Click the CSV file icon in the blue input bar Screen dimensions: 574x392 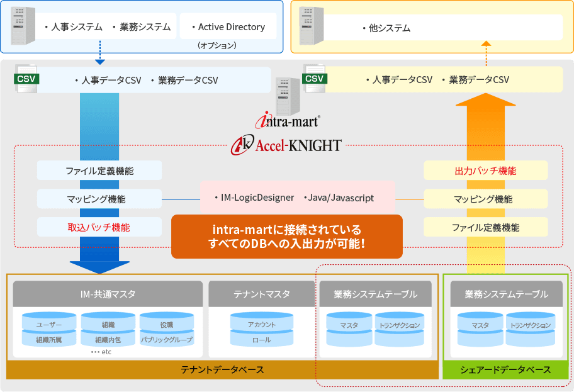tap(26, 79)
